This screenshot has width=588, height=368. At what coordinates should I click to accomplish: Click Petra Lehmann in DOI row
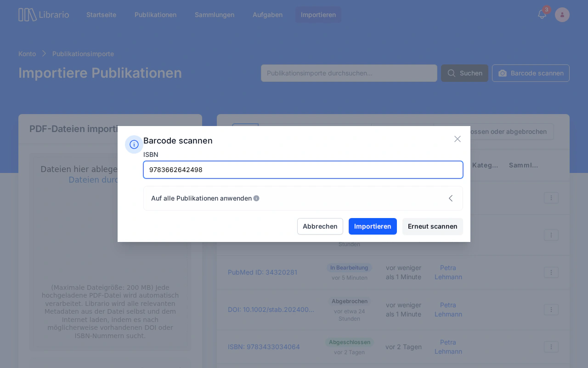point(448,310)
